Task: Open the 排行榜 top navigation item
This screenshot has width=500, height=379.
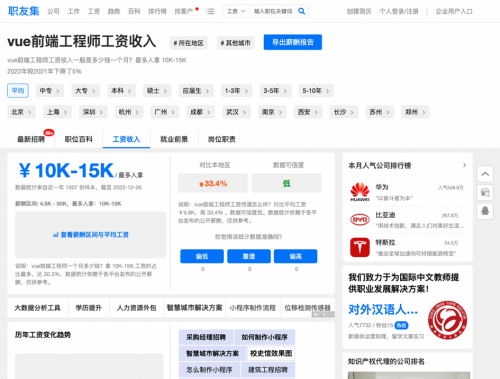Action: (157, 11)
